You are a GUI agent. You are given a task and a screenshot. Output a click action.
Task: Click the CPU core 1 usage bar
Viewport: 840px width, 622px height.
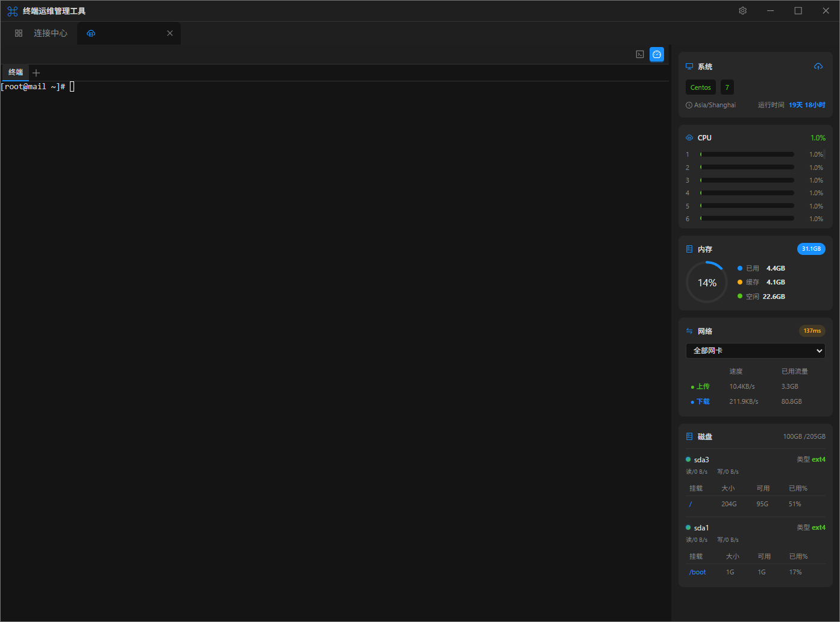pos(747,154)
